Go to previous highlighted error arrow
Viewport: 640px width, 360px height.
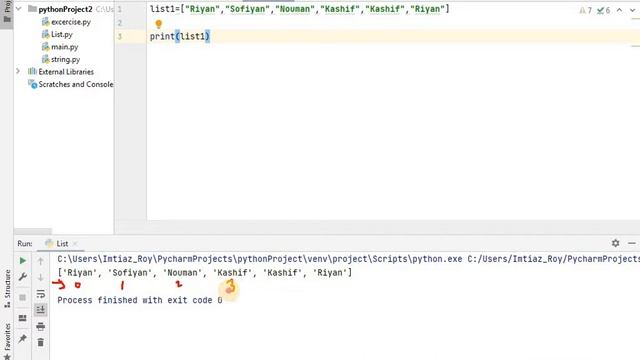point(620,10)
